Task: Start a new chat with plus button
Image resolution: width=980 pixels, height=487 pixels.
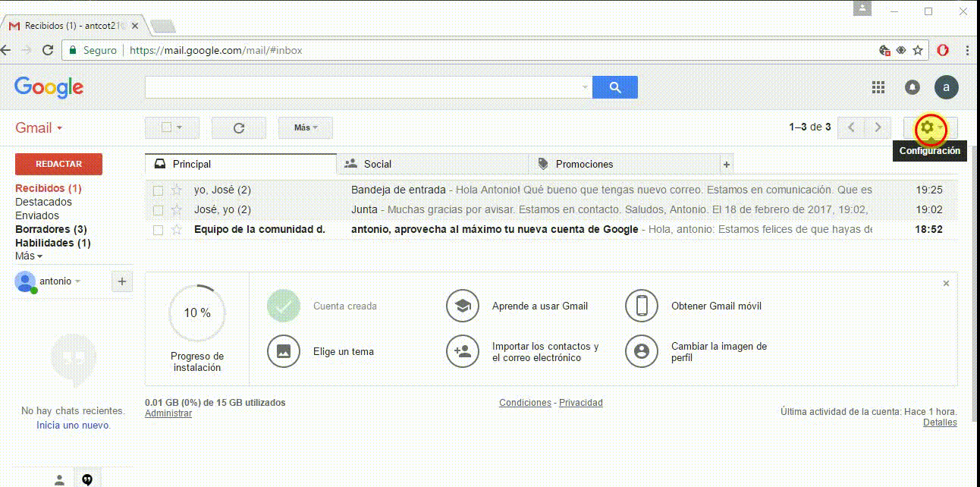Action: coord(122,281)
